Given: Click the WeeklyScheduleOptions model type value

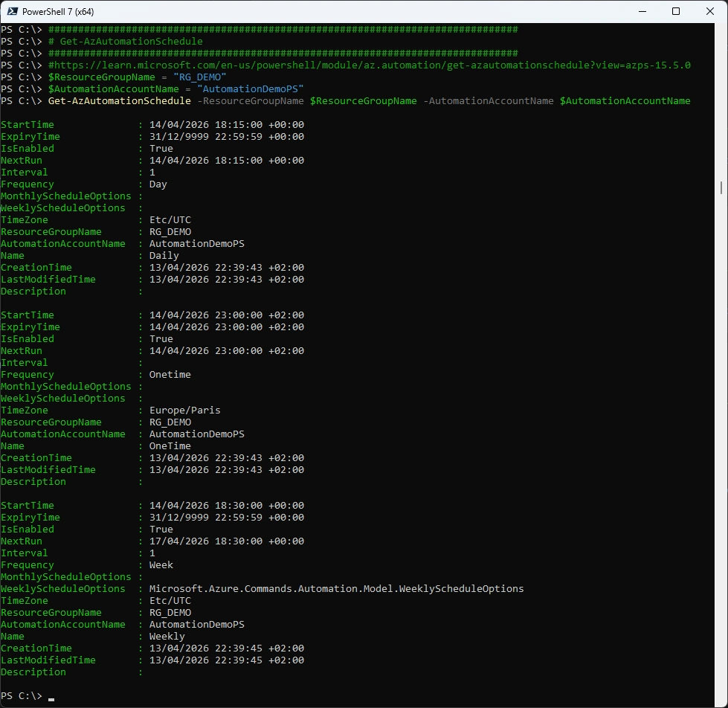Looking at the screenshot, I should 336,589.
